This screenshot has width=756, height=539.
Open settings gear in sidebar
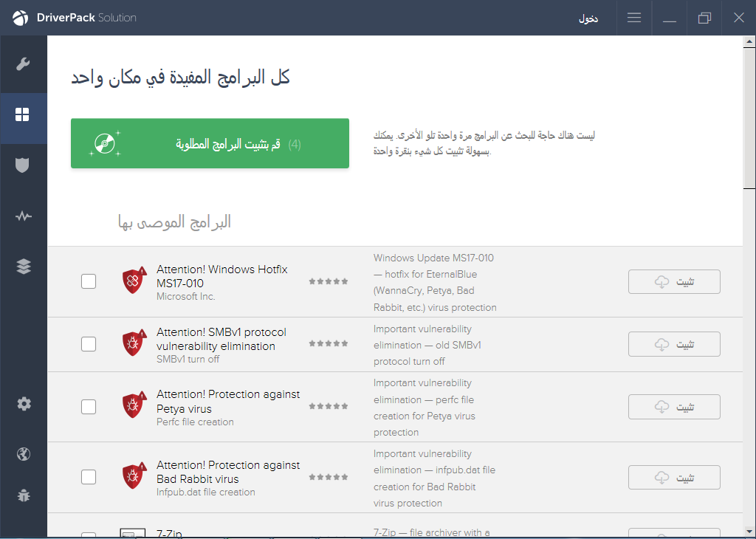[x=24, y=404]
